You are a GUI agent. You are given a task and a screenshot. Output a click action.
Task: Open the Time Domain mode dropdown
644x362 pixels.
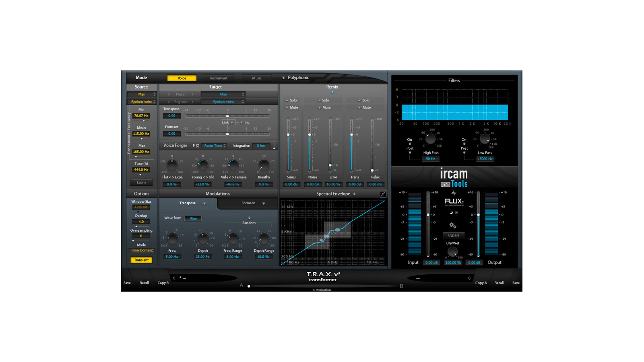point(142,250)
